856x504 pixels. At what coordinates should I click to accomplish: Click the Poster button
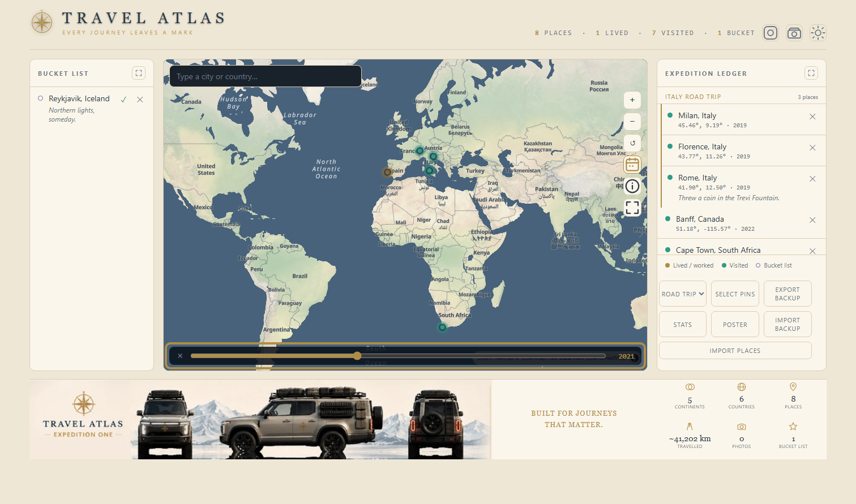coord(735,324)
